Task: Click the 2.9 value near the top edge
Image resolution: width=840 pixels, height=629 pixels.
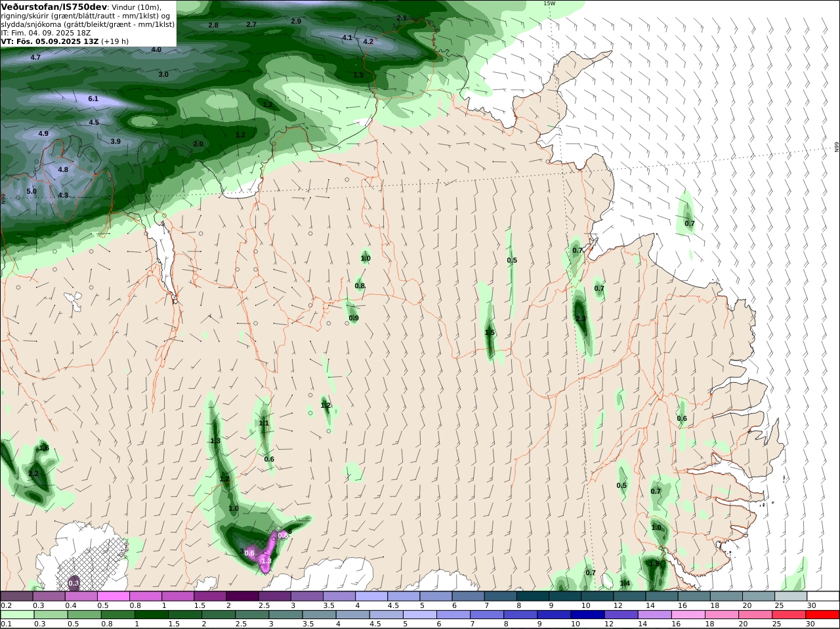Action: (x=296, y=21)
